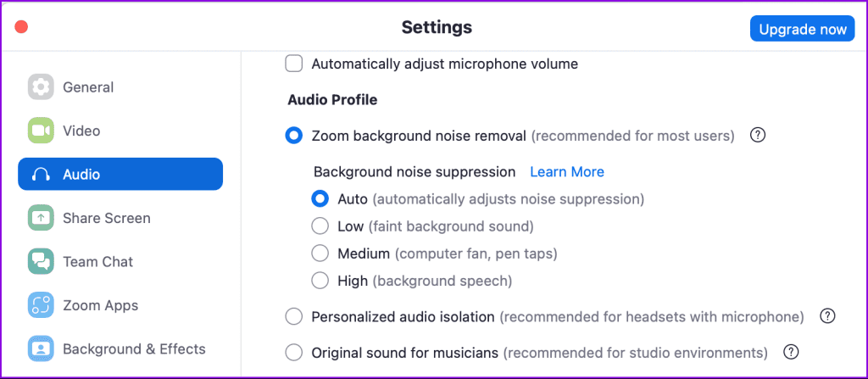
Task: Click the Audio headphones icon
Action: [x=41, y=175]
